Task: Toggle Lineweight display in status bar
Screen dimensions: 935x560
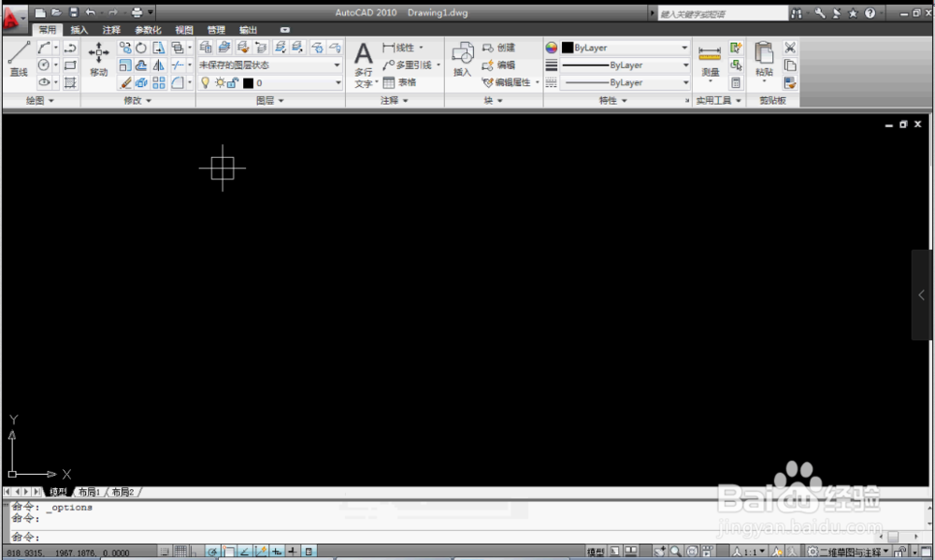Action: tap(293, 552)
